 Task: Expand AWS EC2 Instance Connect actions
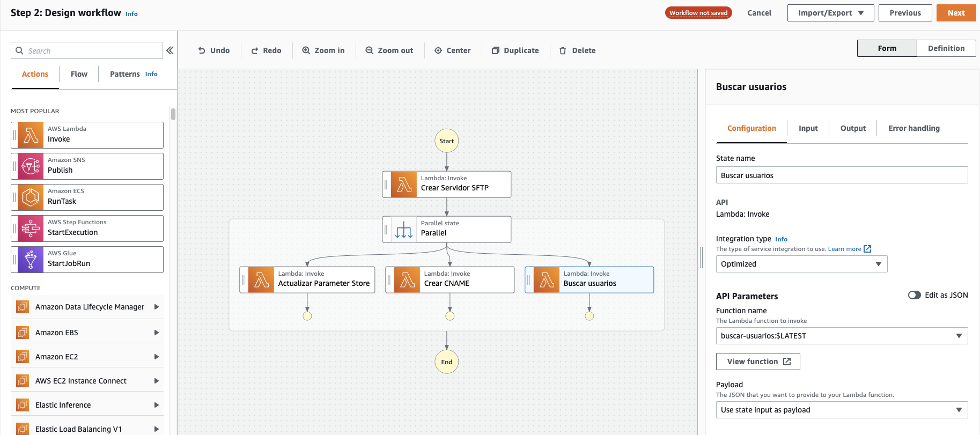coord(157,381)
